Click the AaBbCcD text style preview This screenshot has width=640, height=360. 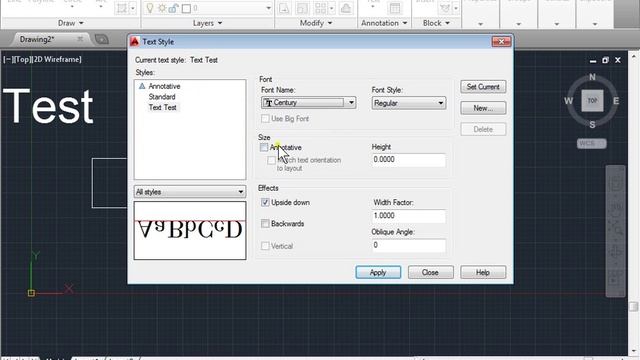(190, 230)
